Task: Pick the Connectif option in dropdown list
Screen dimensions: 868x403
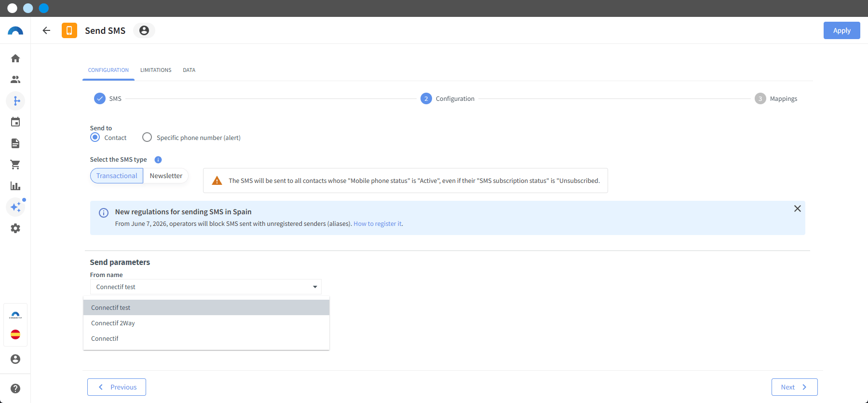Action: click(206, 338)
